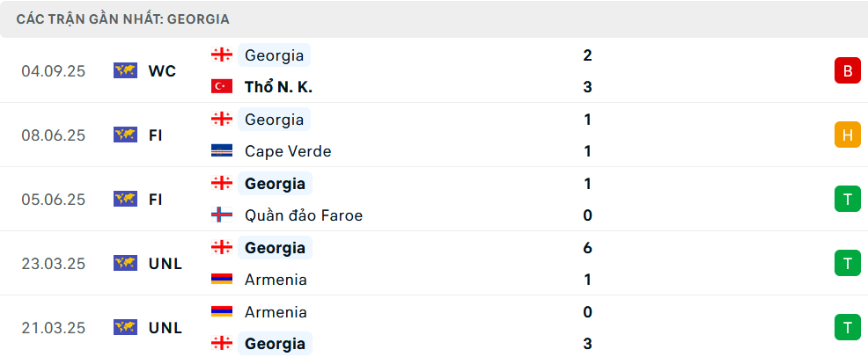Click world map icon for 08.06.25 match

tap(125, 135)
